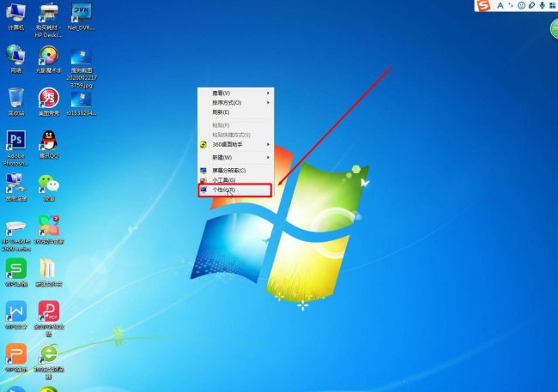The width and height of the screenshot is (558, 392).
Task: Expand the 360桌面助手 submenu
Action: pyautogui.click(x=235, y=144)
